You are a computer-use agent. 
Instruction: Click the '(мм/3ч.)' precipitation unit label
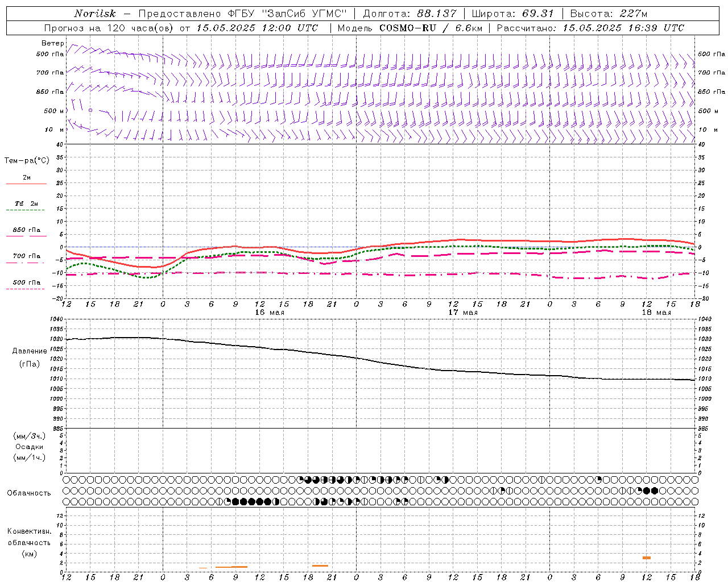pyautogui.click(x=30, y=436)
